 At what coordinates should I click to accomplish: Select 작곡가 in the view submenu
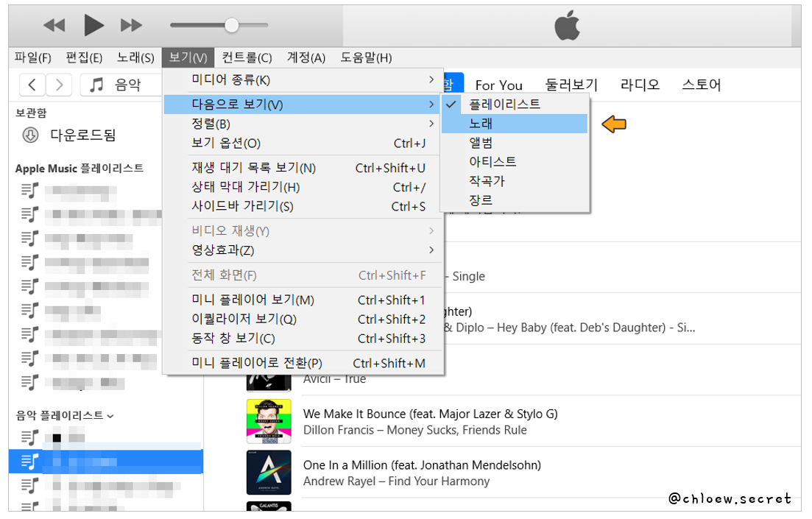pos(515,181)
